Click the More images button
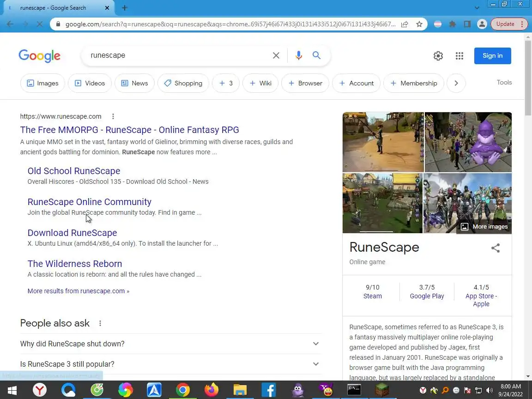The width and height of the screenshot is (532, 399). [x=484, y=226]
